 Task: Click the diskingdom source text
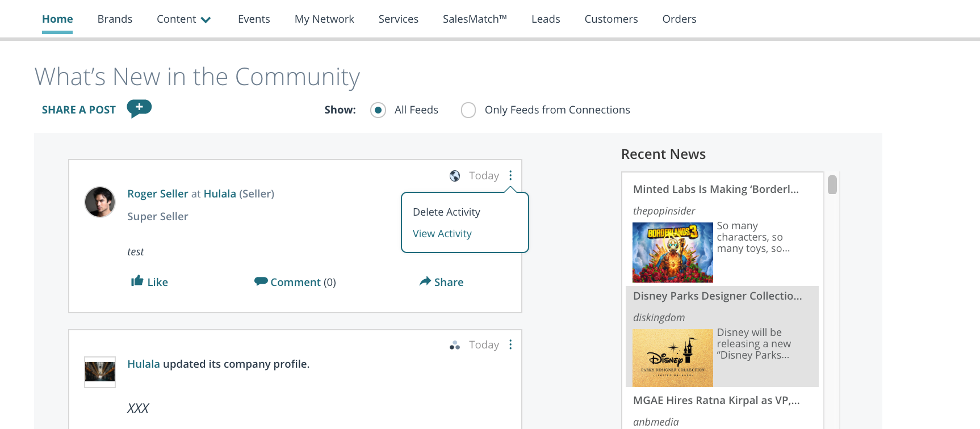click(x=659, y=318)
